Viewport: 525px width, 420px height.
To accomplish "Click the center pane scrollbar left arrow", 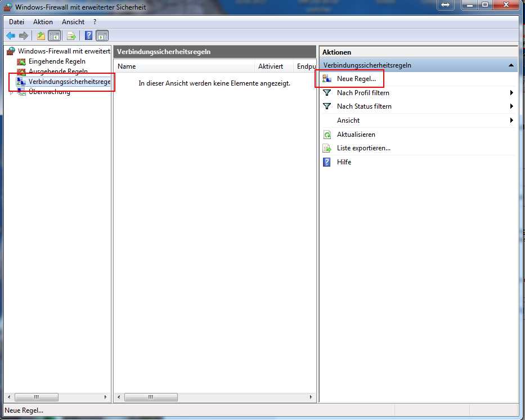I will [x=119, y=397].
